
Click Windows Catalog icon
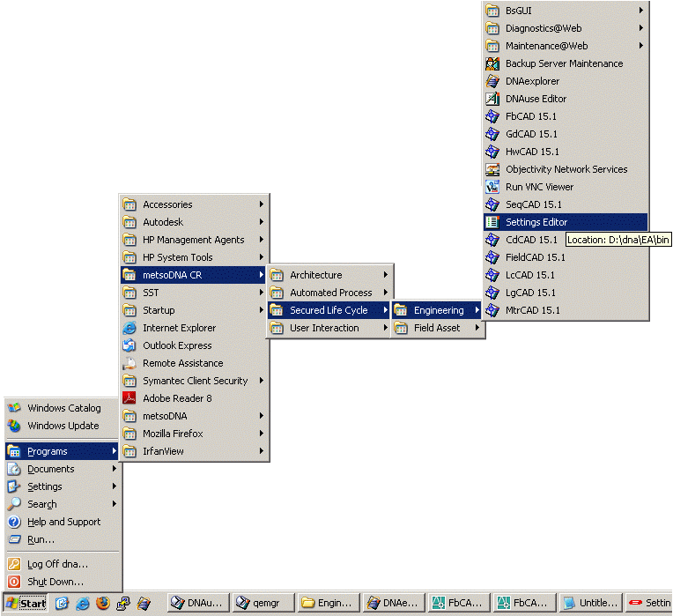[14, 408]
